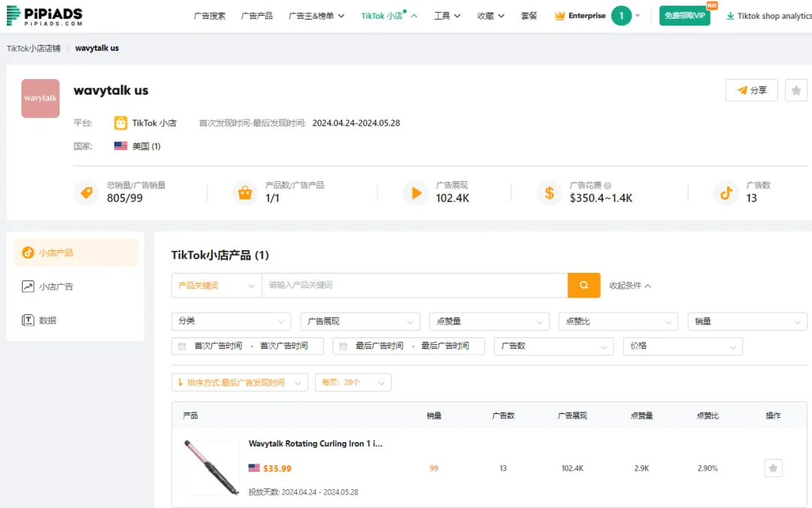Click the 免费领取VIP button
812x508 pixels.
[x=685, y=16]
